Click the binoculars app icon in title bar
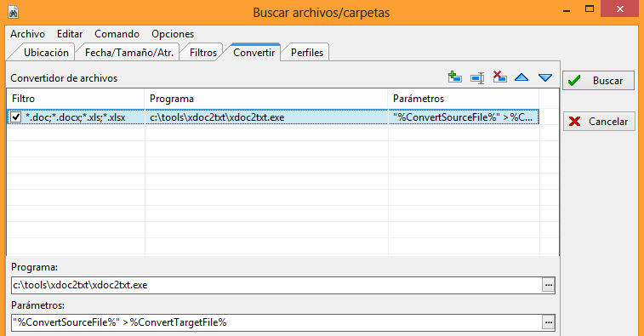The height and width of the screenshot is (336, 644). pyautogui.click(x=13, y=12)
